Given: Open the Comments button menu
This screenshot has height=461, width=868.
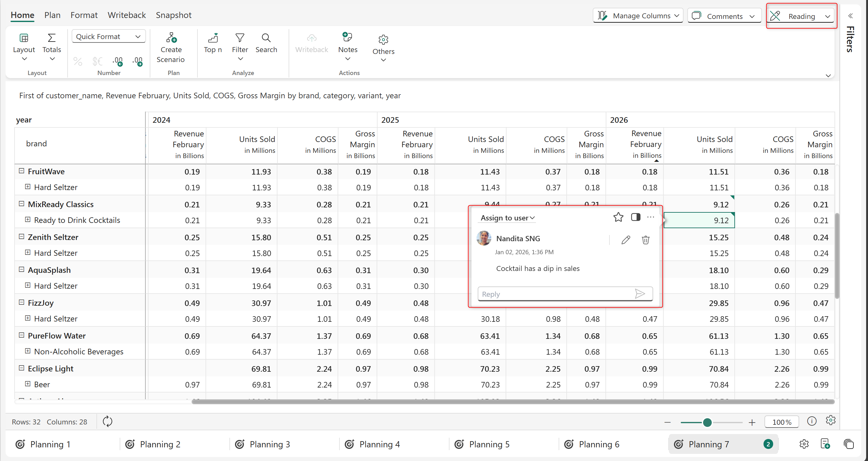Looking at the screenshot, I should 724,16.
